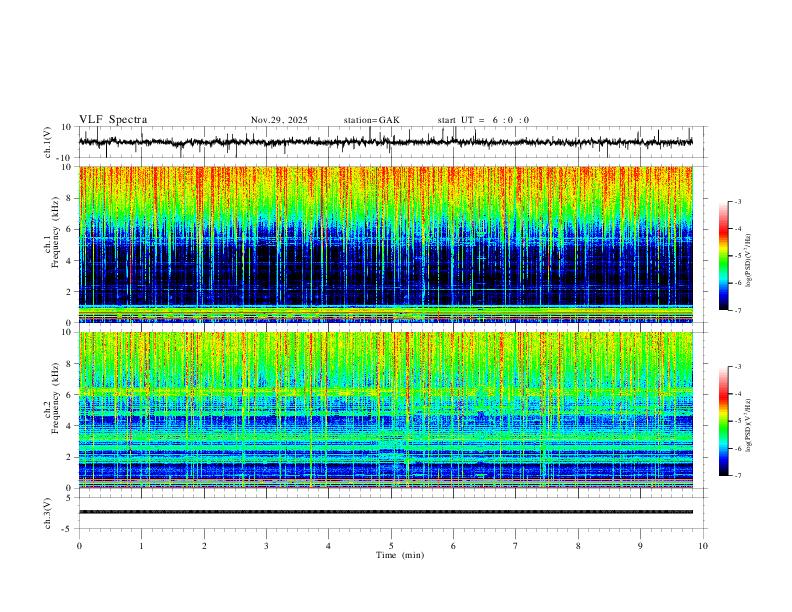Click time axis tick label "6"

coord(453,546)
